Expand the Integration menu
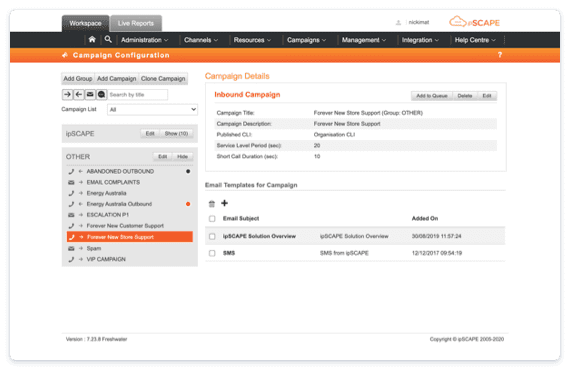The height and width of the screenshot is (370, 570). [420, 40]
